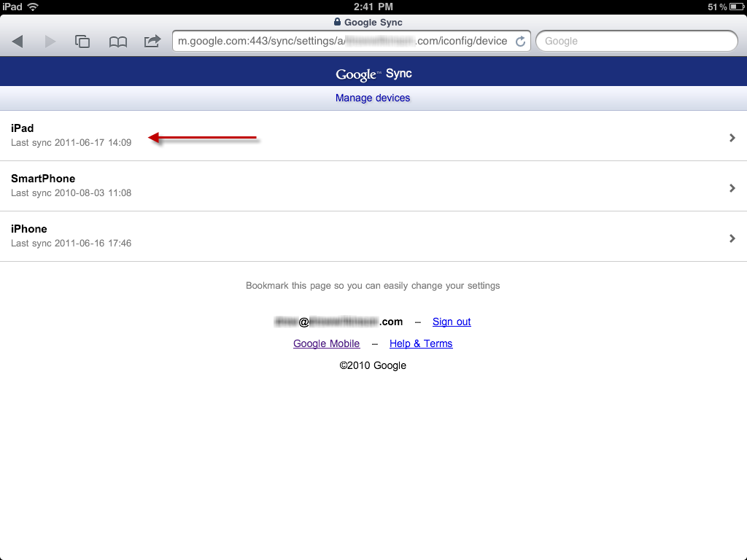Click the Sign out link
The width and height of the screenshot is (747, 560).
(452, 322)
